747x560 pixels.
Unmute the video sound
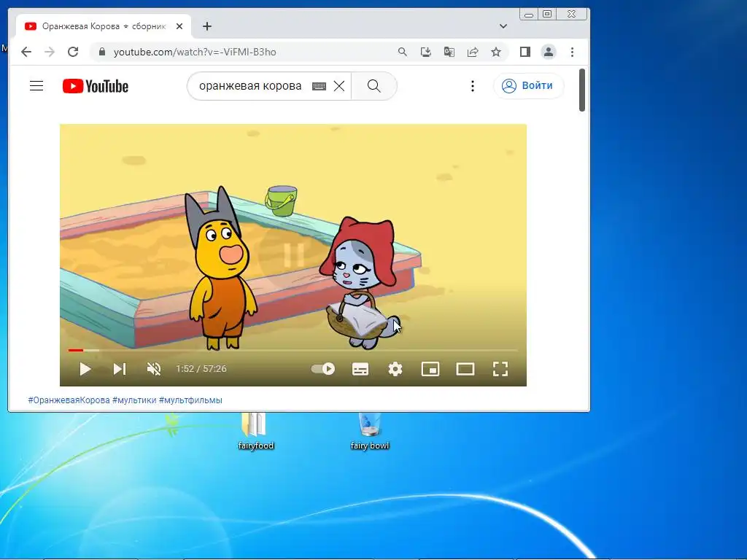pos(154,369)
